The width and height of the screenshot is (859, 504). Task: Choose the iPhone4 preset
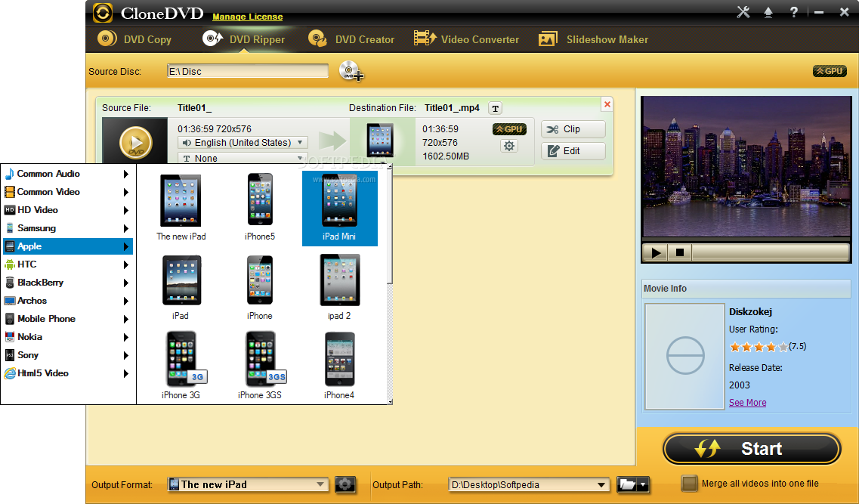coord(340,366)
